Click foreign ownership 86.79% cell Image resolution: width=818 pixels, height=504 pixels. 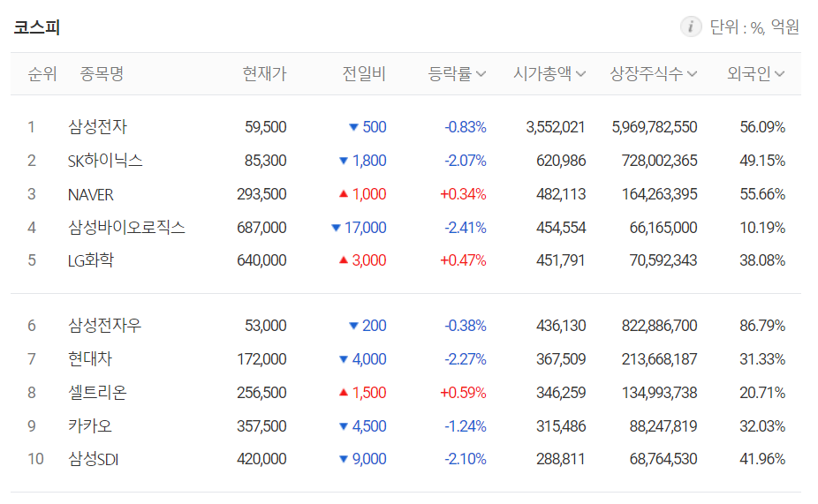click(x=762, y=325)
